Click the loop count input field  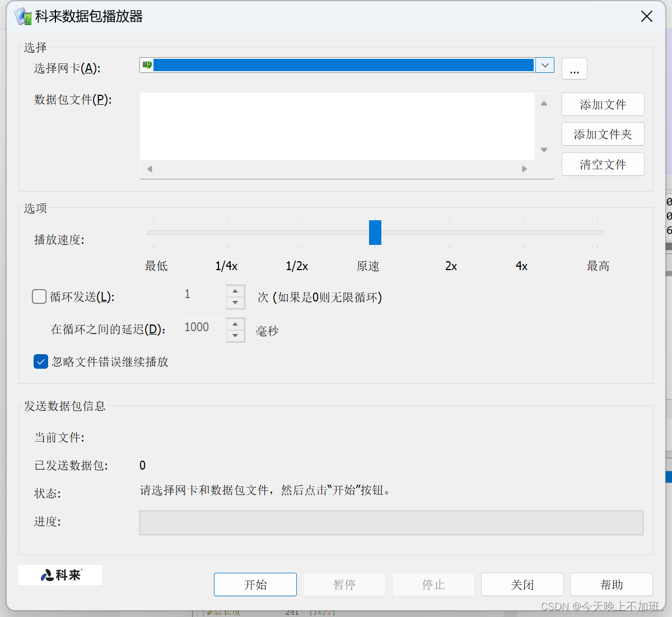204,296
